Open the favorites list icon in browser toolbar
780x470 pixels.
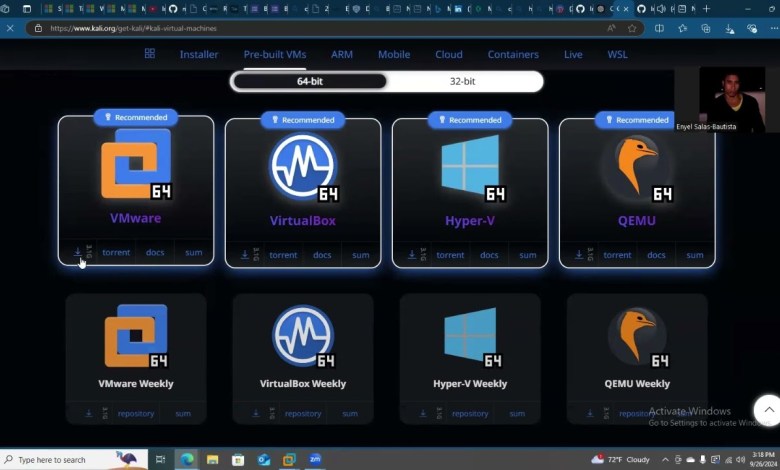pyautogui.click(x=682, y=28)
